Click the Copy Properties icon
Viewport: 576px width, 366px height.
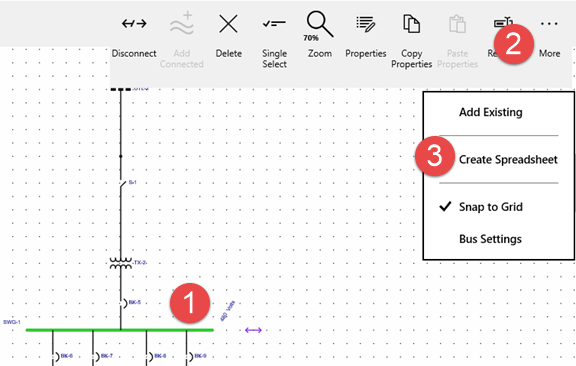point(411,24)
